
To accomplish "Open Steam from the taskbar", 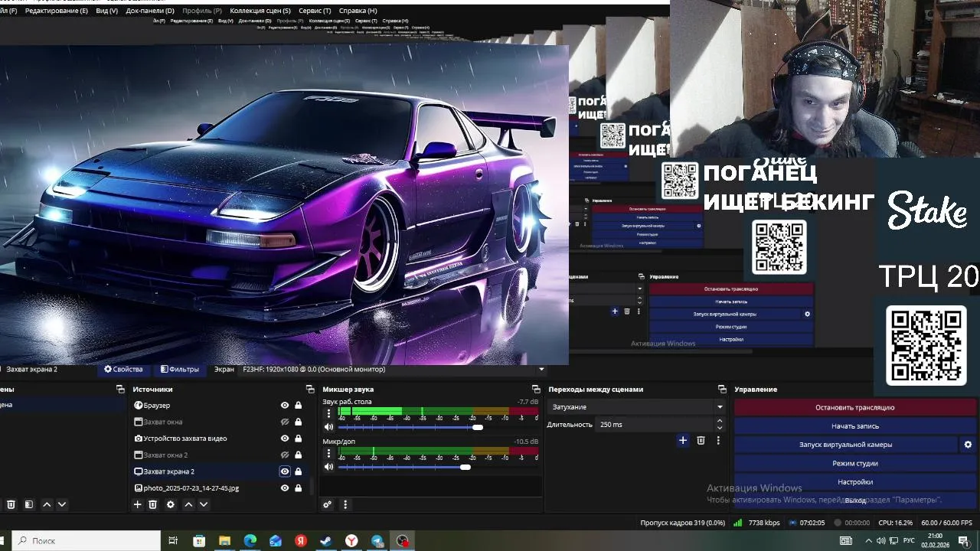I will pos(326,541).
